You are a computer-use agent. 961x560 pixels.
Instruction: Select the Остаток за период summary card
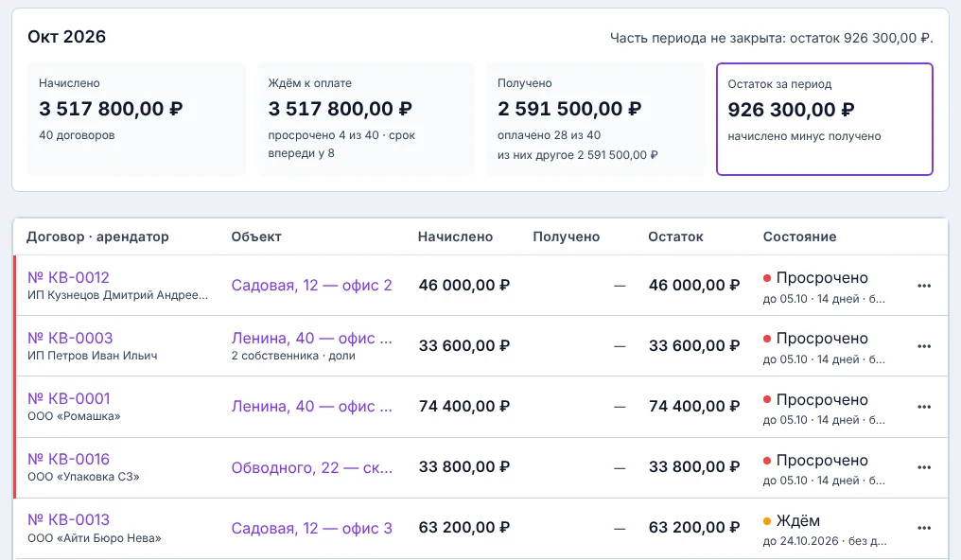(x=825, y=119)
